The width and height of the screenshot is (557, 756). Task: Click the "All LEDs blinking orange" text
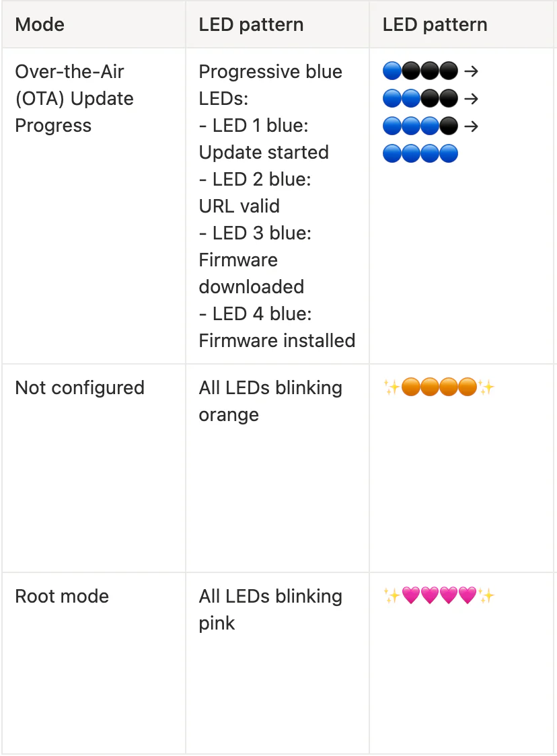(x=270, y=401)
